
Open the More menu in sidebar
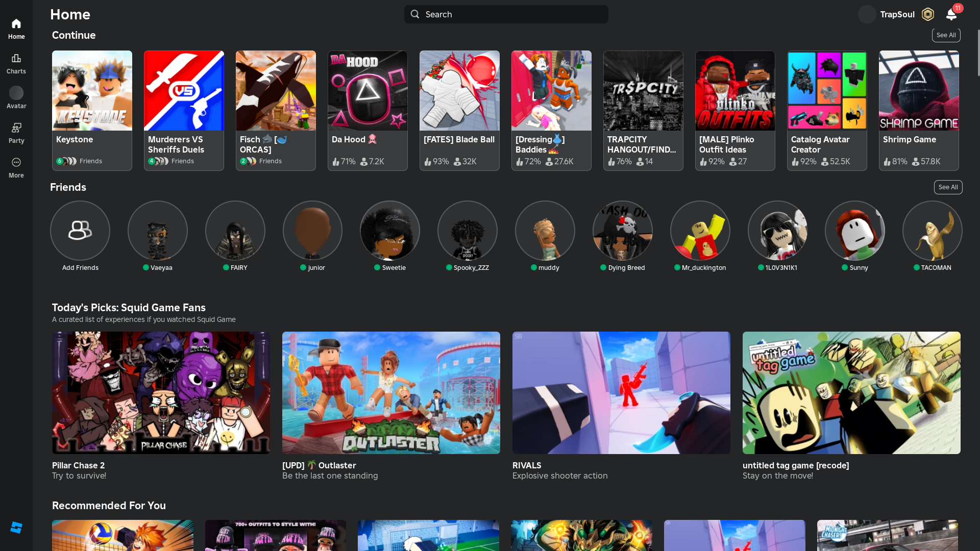16,167
